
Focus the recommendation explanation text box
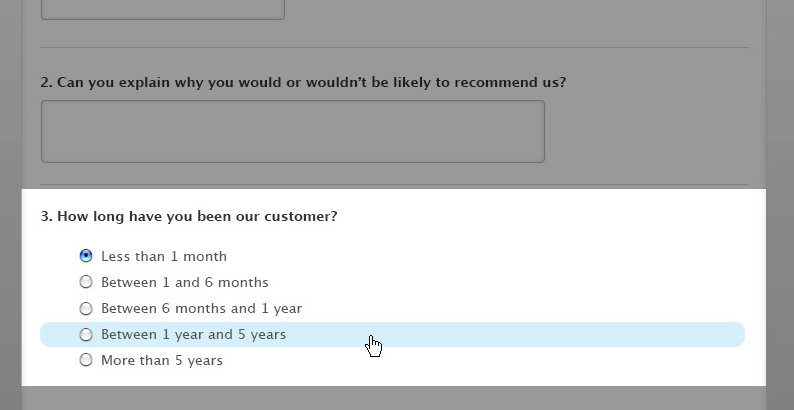[x=292, y=131]
